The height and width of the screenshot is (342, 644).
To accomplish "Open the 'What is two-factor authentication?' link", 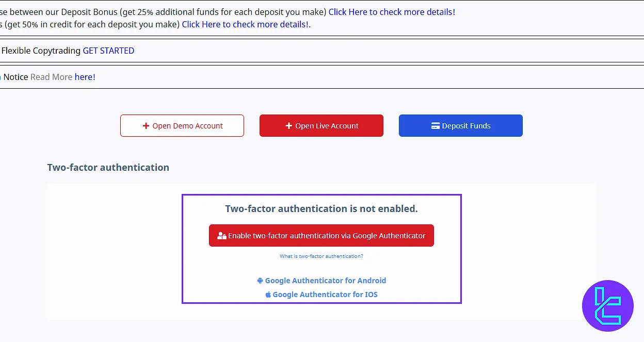I will click(321, 256).
